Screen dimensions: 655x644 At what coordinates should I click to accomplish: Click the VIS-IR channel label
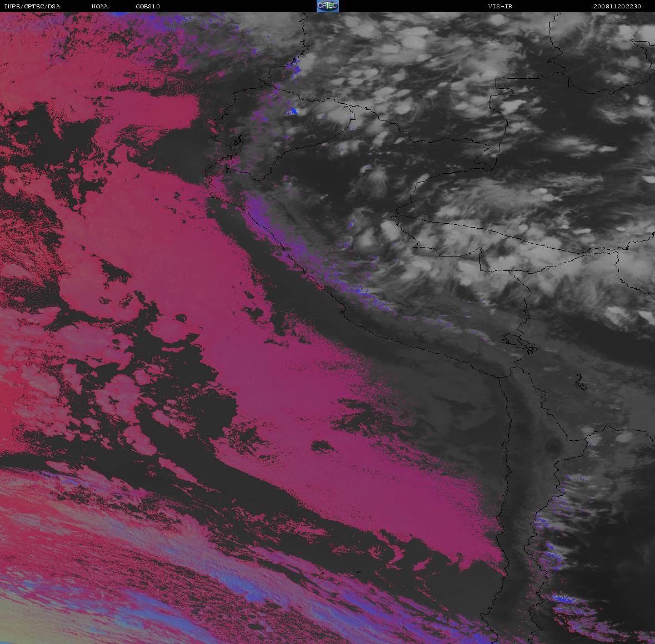tap(500, 6)
